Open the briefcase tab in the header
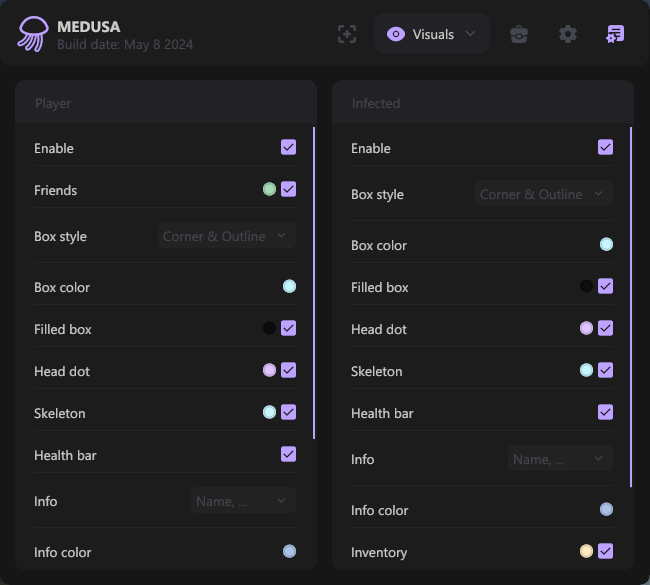650x585 pixels. (x=519, y=34)
